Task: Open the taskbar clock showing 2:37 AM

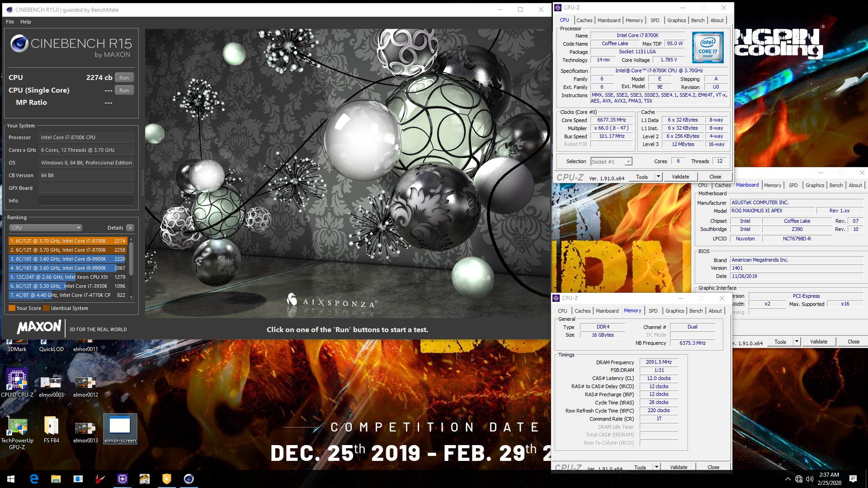Action: (x=829, y=479)
